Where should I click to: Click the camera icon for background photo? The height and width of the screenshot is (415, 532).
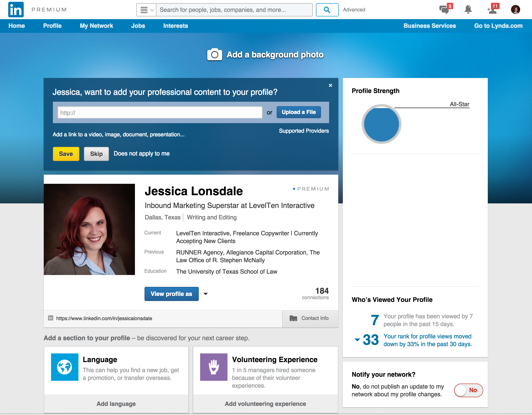(214, 54)
